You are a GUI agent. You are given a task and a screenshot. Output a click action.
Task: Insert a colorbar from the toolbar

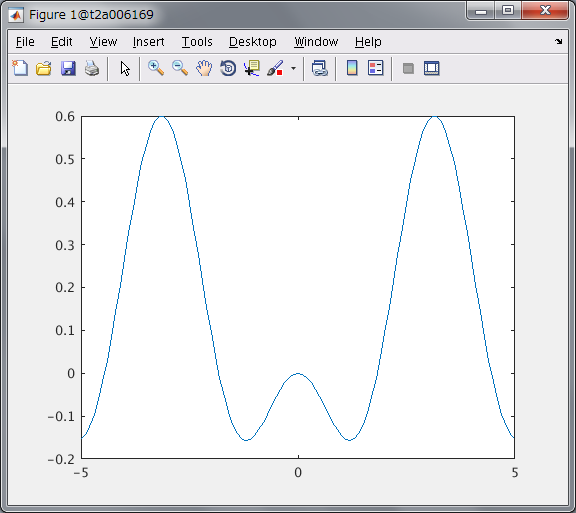[x=352, y=68]
